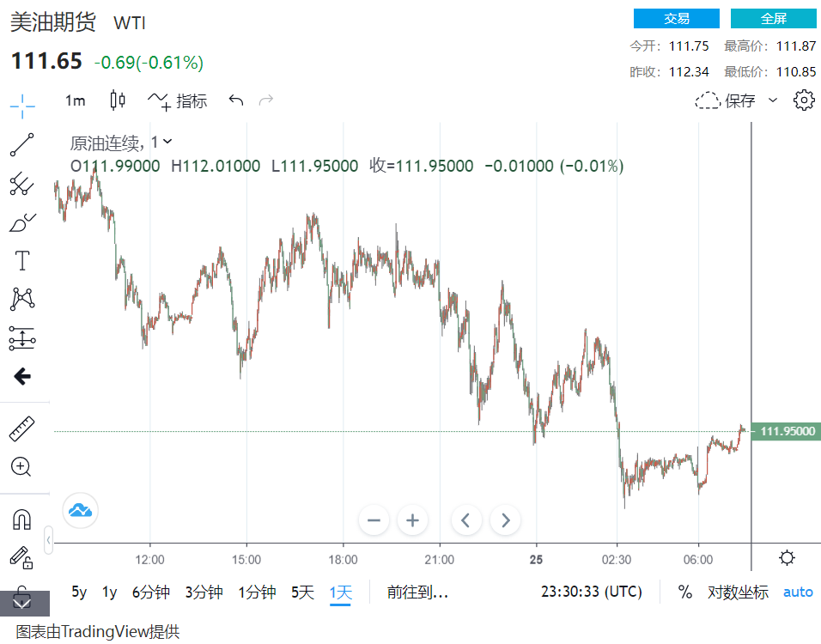Select the brush drawing tool
Screen dimensions: 821x644
pyautogui.click(x=22, y=222)
